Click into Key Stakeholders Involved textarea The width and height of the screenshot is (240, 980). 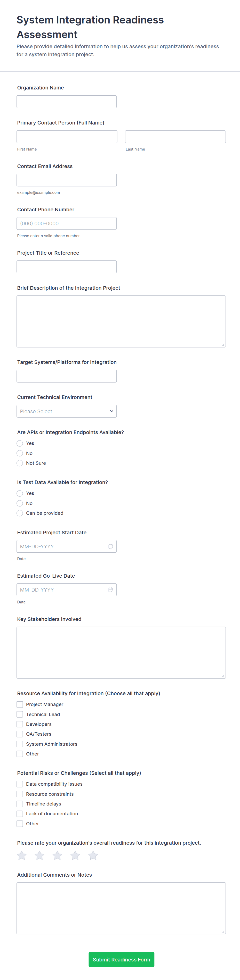pos(121,652)
